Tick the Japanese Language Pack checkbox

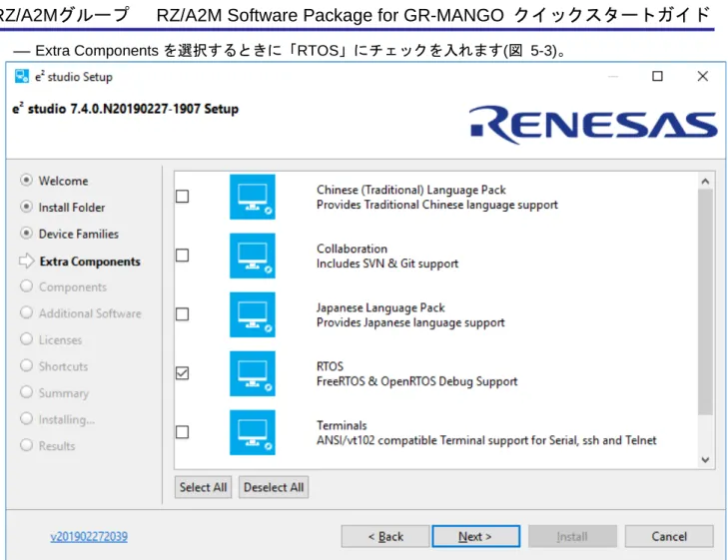coord(183,314)
